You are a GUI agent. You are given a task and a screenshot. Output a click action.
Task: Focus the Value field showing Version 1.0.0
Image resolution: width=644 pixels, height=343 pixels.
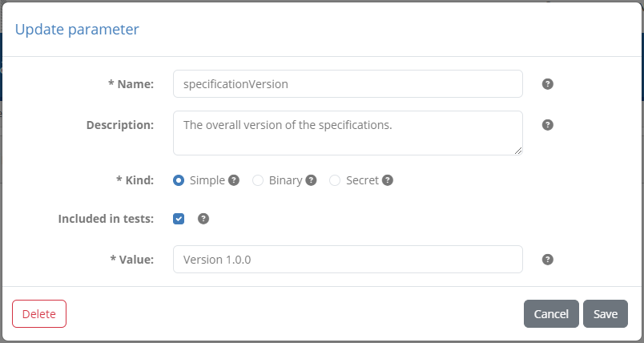point(348,259)
